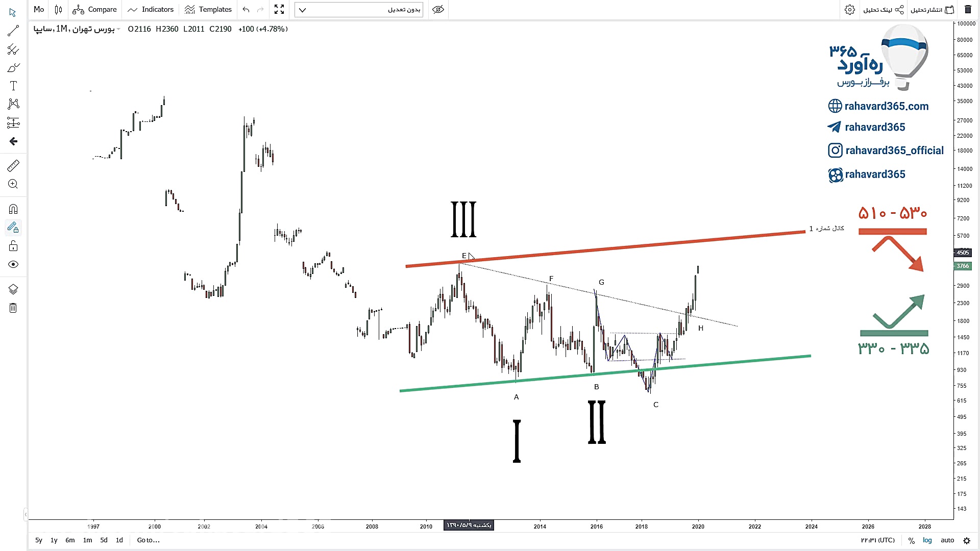This screenshot has width=980, height=551.
Task: Click the Compare menu item
Action: pos(95,9)
